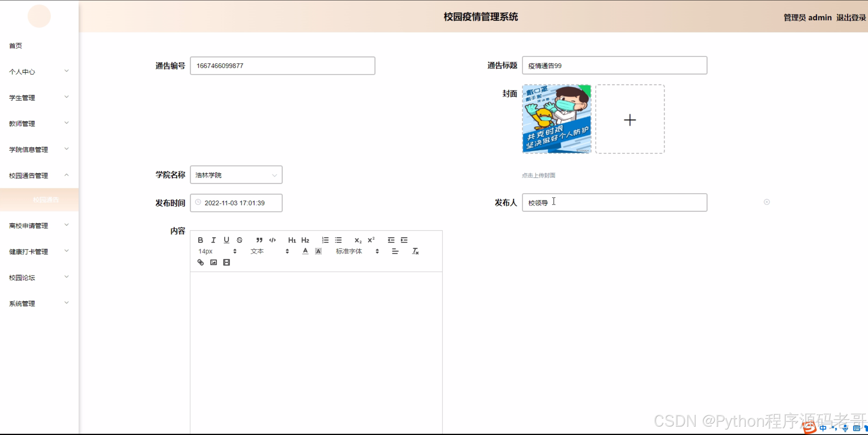The height and width of the screenshot is (435, 868).
Task: Toggle underline formatting in editor
Action: [227, 240]
